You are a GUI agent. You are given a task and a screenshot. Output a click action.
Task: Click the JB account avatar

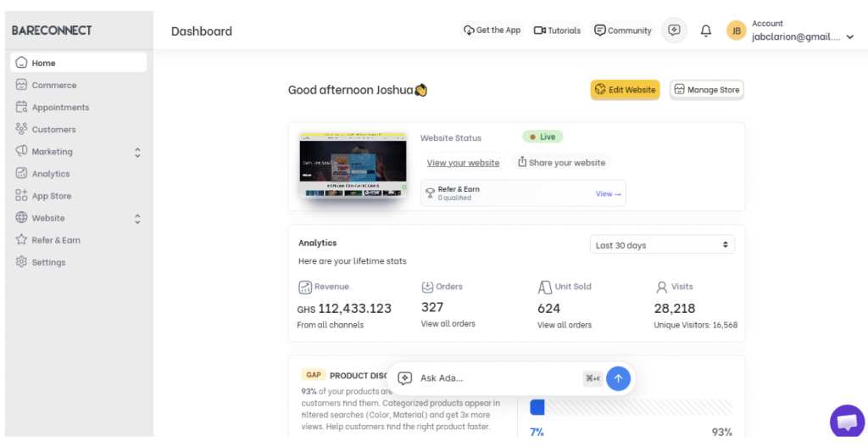(x=736, y=31)
